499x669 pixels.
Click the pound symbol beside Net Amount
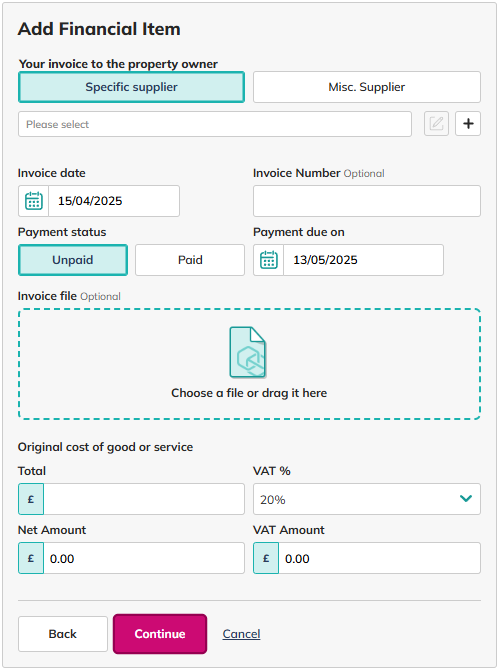pos(31,558)
